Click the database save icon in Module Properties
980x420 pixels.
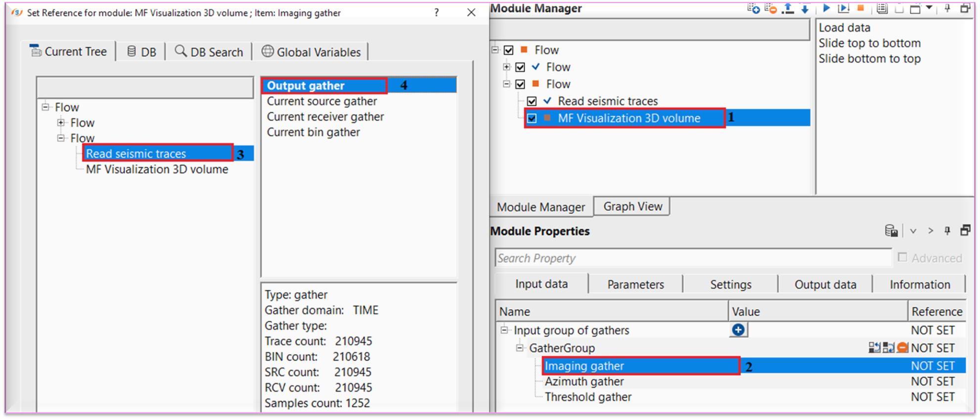point(891,231)
